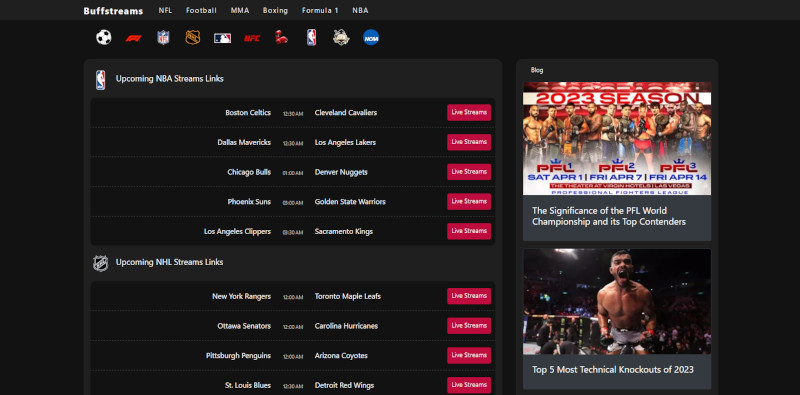The width and height of the screenshot is (800, 395).
Task: Open Live Streams for Clippers vs Kings
Action: (469, 231)
